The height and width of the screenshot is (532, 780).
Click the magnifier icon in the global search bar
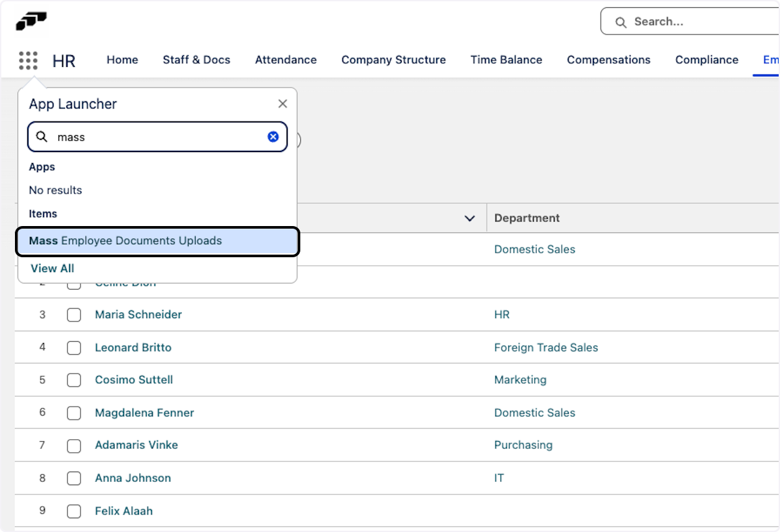(x=621, y=21)
